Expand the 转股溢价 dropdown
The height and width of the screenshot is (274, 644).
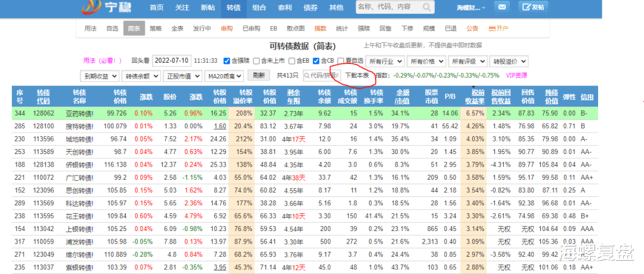[x=509, y=61]
